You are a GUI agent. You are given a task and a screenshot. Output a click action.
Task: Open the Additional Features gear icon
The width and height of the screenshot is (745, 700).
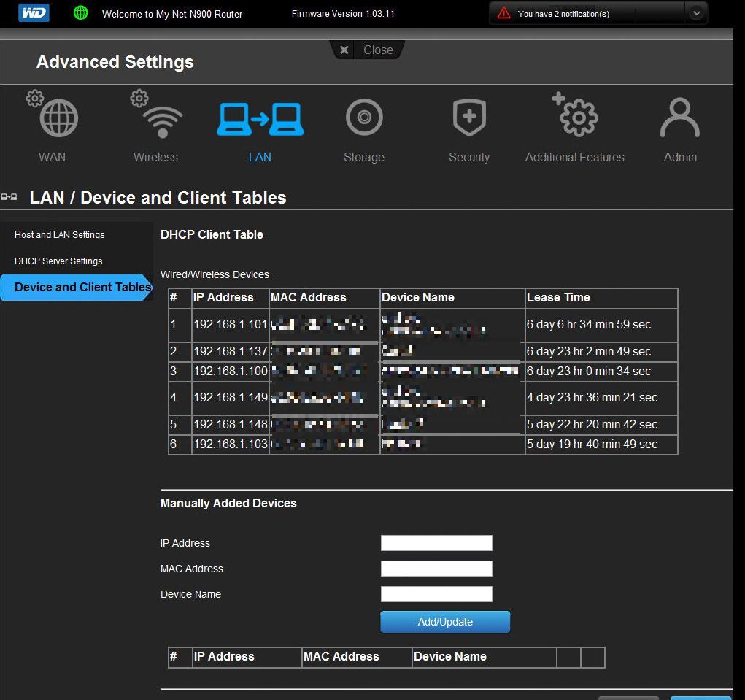click(x=576, y=118)
